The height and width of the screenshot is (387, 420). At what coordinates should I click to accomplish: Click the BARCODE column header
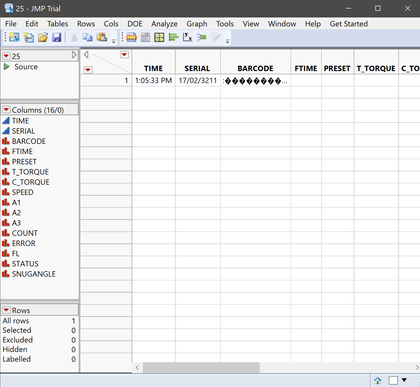point(255,68)
